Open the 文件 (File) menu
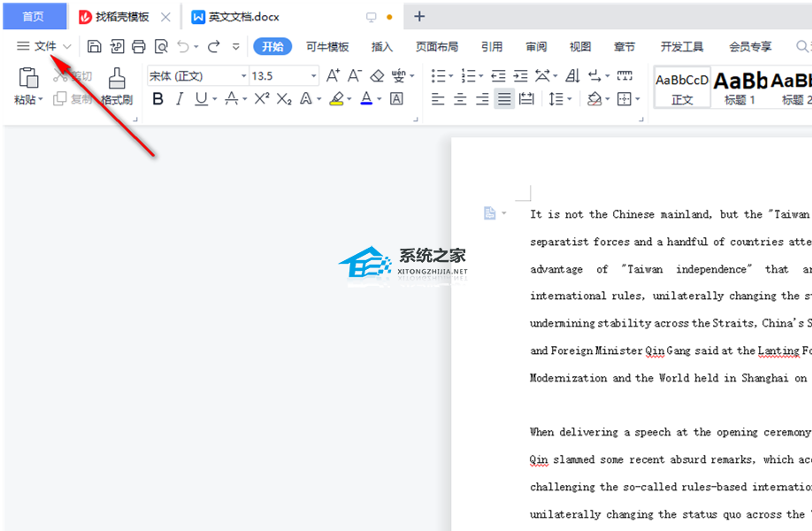 tap(44, 46)
